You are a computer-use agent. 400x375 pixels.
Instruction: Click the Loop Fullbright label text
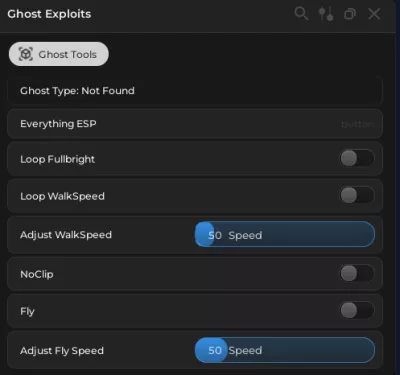tap(57, 159)
